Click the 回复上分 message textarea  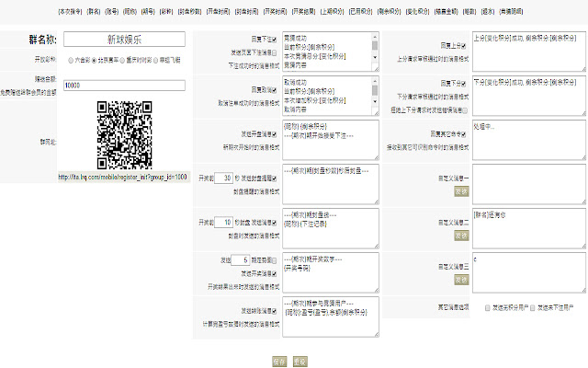(529, 52)
